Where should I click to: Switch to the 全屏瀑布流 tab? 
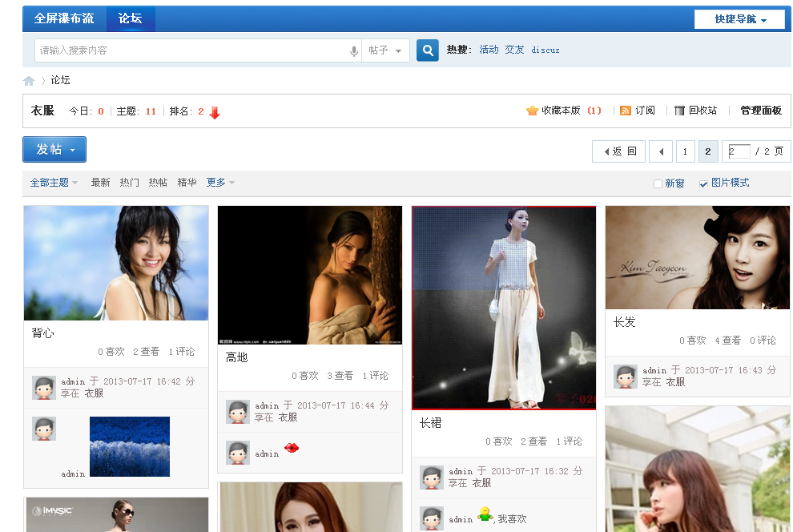click(62, 18)
